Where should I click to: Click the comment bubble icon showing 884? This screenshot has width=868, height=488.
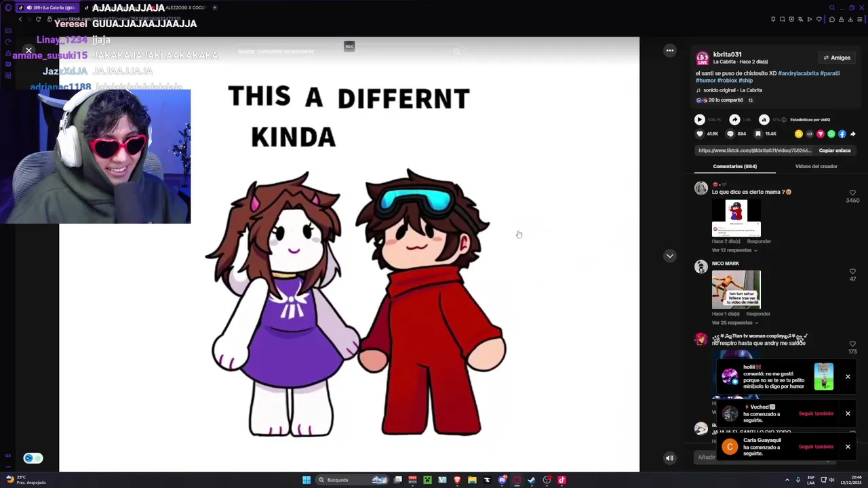pyautogui.click(x=730, y=134)
